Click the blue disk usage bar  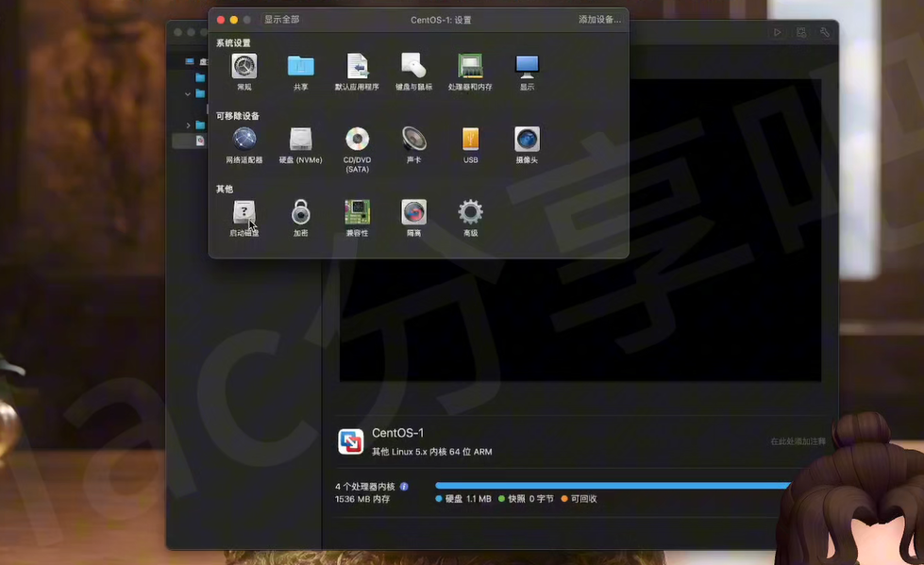click(x=613, y=486)
